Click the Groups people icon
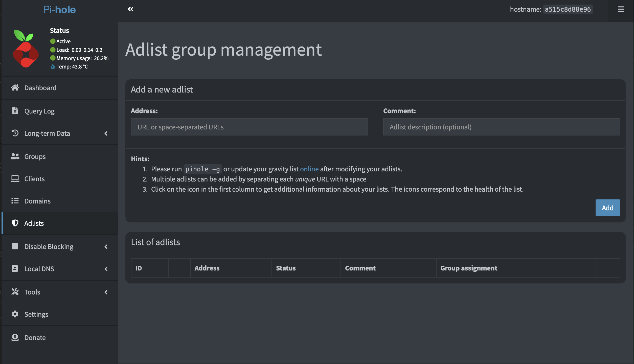This screenshot has height=364, width=634. pos(15,156)
